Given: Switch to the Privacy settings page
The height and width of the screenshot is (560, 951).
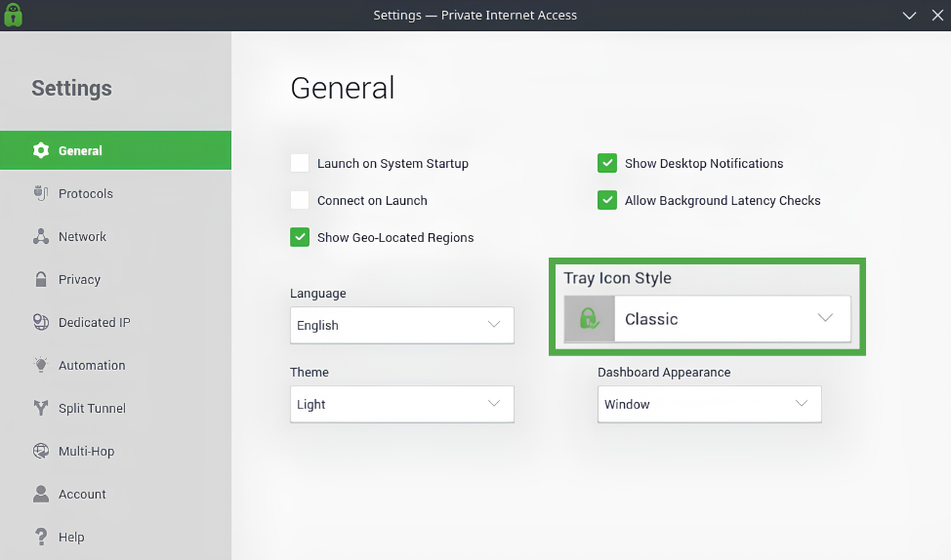Looking at the screenshot, I should pos(115,279).
